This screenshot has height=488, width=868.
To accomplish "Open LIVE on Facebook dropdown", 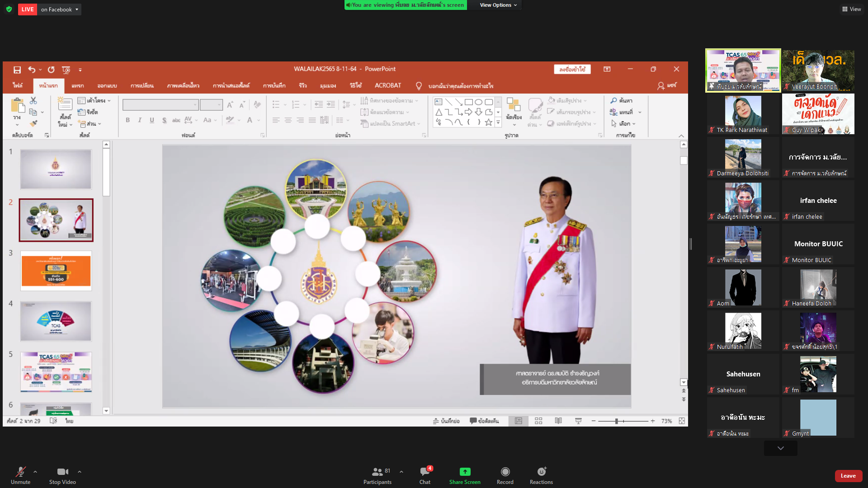I will click(59, 9).
